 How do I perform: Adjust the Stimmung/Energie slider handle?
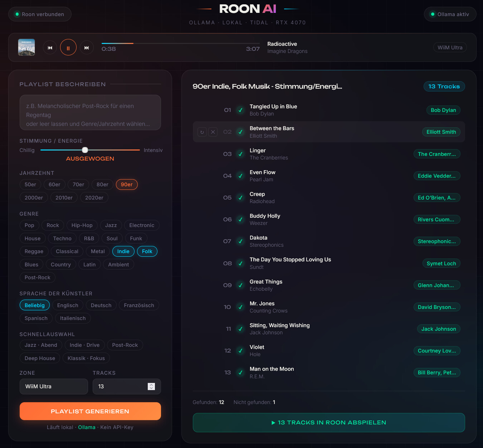tap(85, 150)
